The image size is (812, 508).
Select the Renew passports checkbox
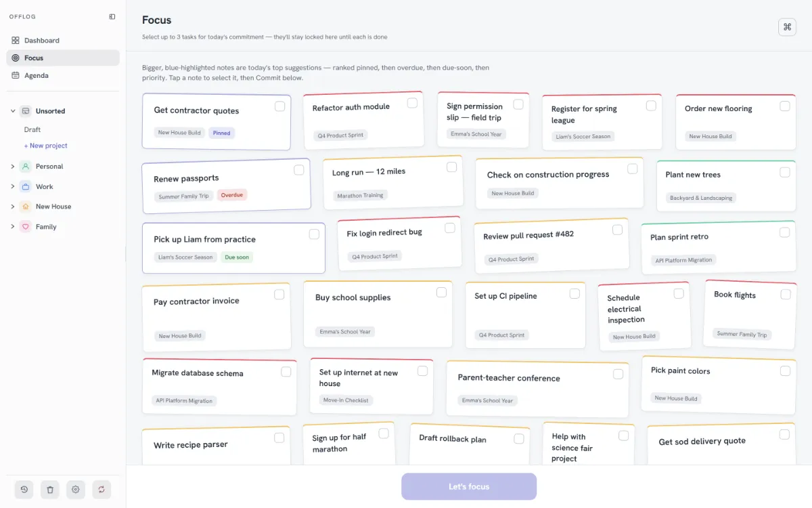pyautogui.click(x=299, y=170)
